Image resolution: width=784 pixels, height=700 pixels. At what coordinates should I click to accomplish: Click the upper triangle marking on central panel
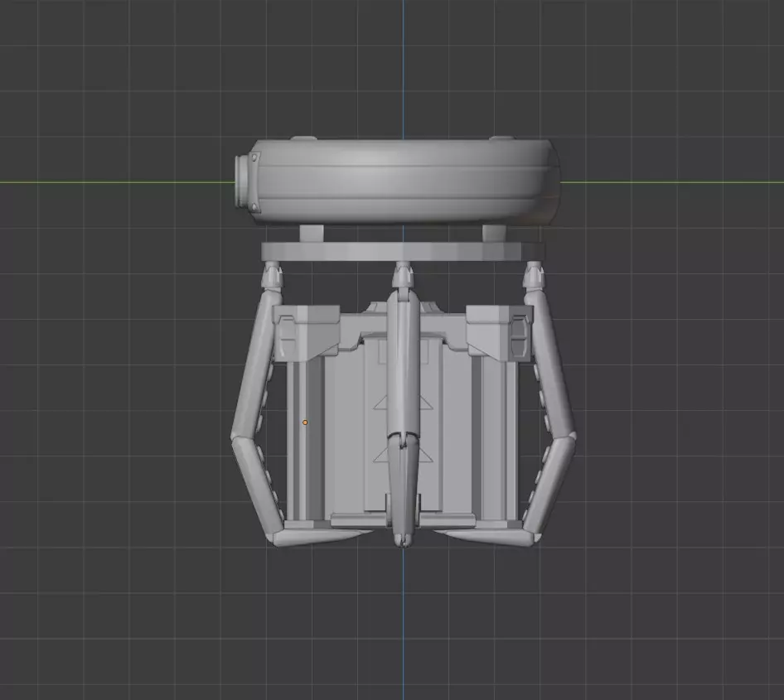click(x=403, y=403)
